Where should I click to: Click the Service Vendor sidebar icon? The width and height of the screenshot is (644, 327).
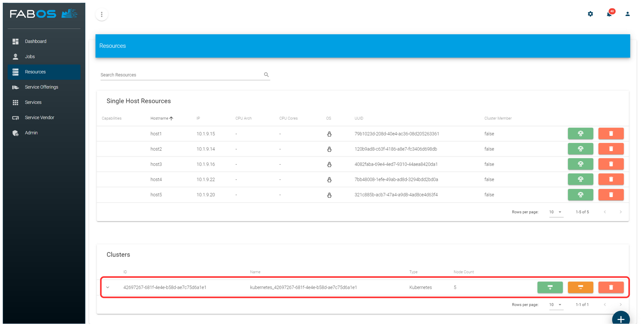16,118
